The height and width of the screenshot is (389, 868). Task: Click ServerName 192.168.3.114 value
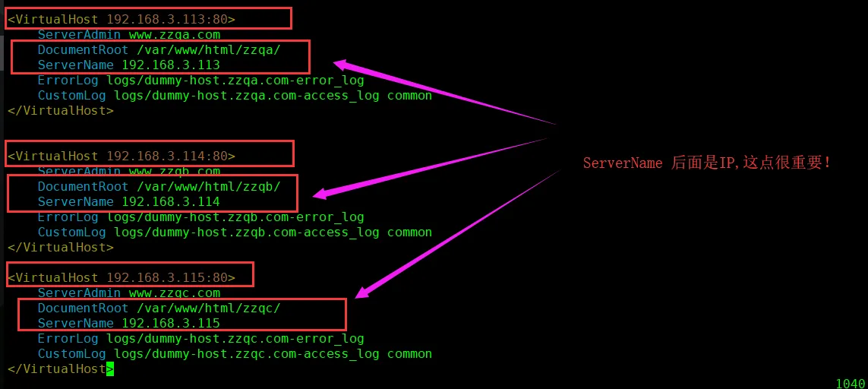tap(171, 201)
